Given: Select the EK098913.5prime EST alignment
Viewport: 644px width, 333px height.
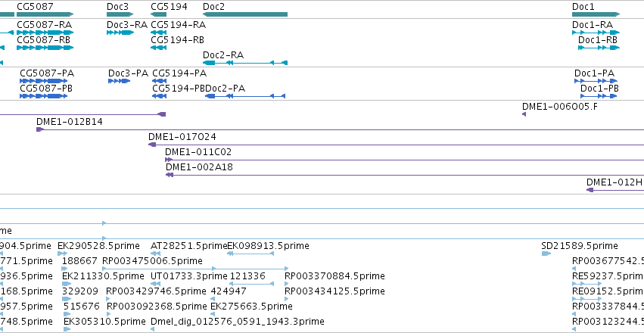Looking at the screenshot, I should click(x=250, y=254).
